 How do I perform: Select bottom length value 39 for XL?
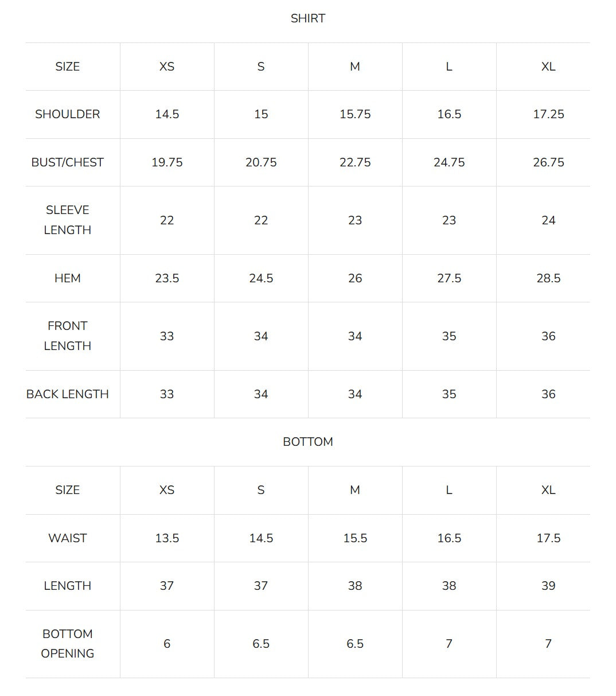(x=548, y=586)
